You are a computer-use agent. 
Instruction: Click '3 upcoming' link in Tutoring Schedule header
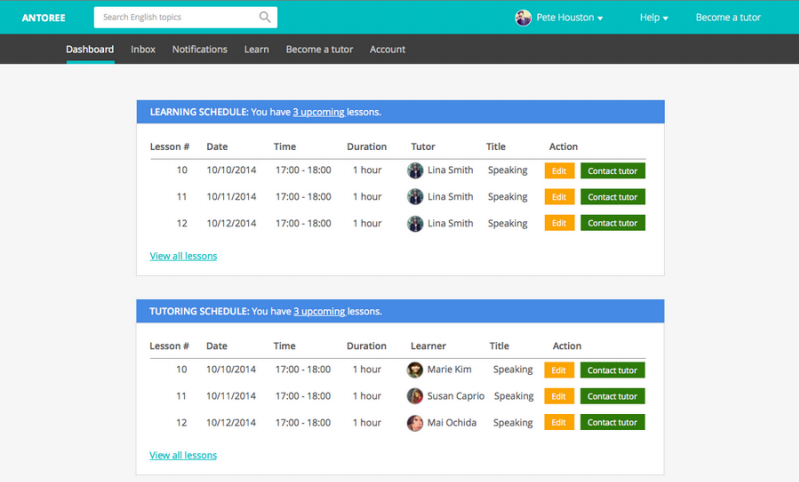(x=319, y=312)
